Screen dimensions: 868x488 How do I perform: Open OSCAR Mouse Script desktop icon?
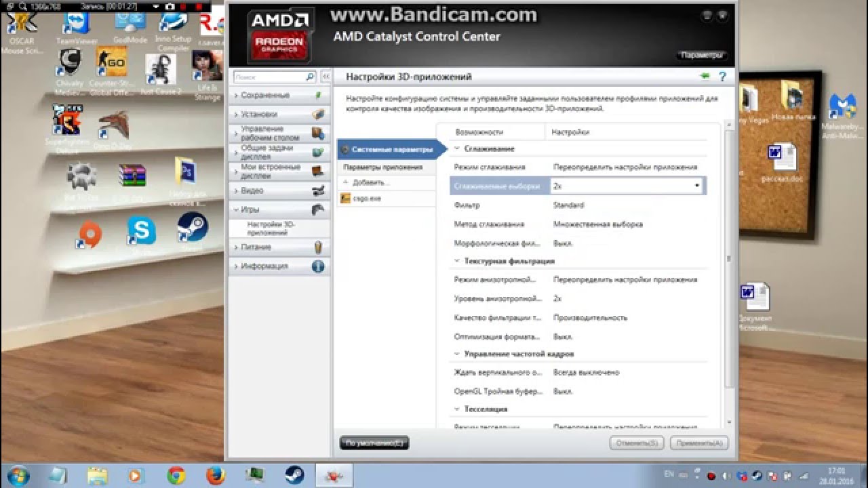click(22, 31)
